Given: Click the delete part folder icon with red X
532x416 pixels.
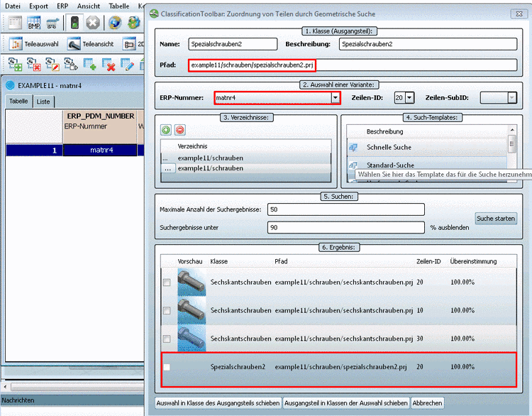Looking at the screenshot, I should tap(33, 64).
